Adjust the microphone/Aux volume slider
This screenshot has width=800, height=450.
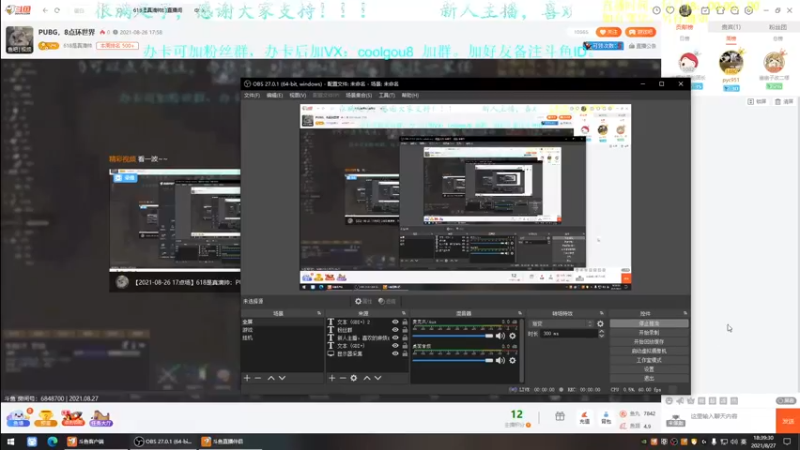tap(453, 336)
